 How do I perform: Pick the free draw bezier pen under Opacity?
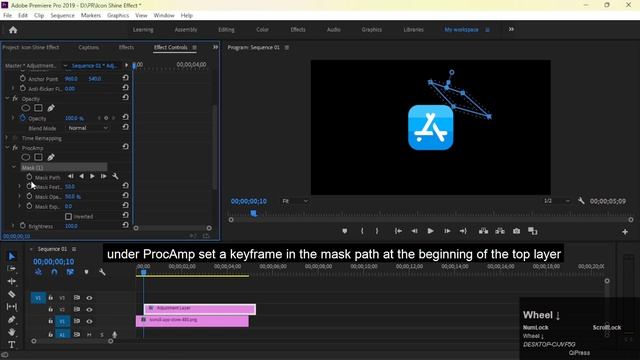click(51, 108)
